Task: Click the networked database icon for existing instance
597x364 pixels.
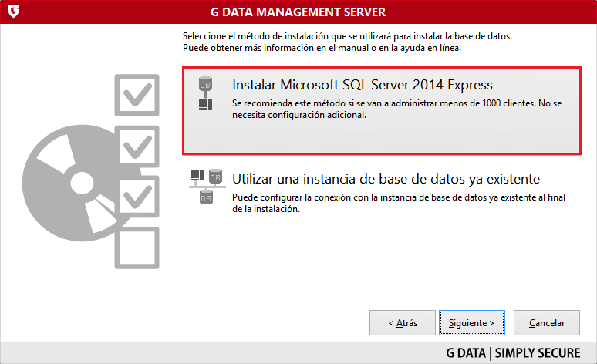Action: [206, 186]
